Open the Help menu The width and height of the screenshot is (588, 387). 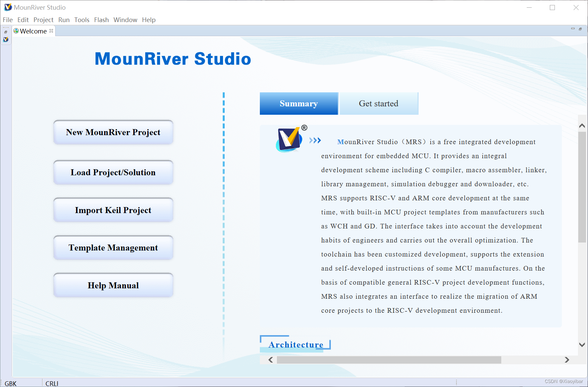149,20
